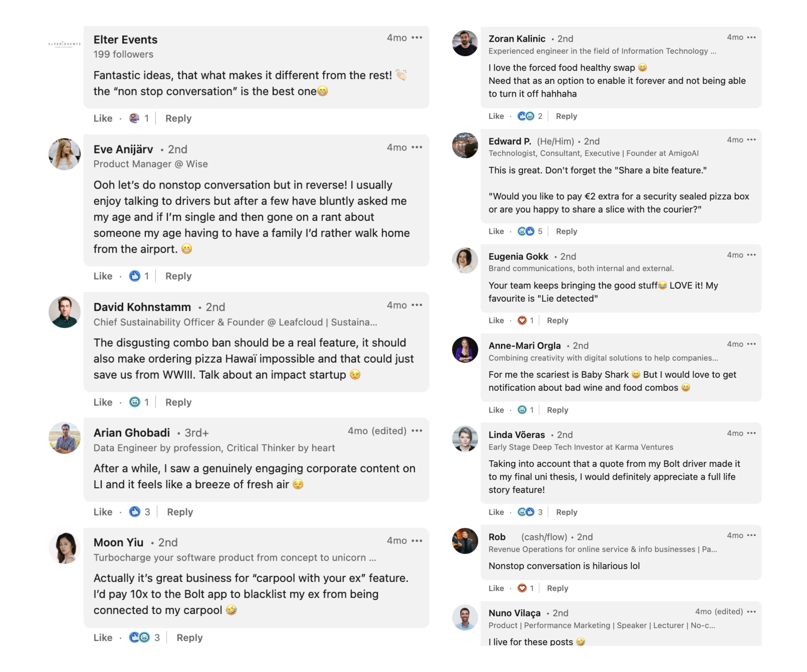Expand more options on Linda Võeras's comment
The width and height of the screenshot is (807, 672).
click(751, 433)
